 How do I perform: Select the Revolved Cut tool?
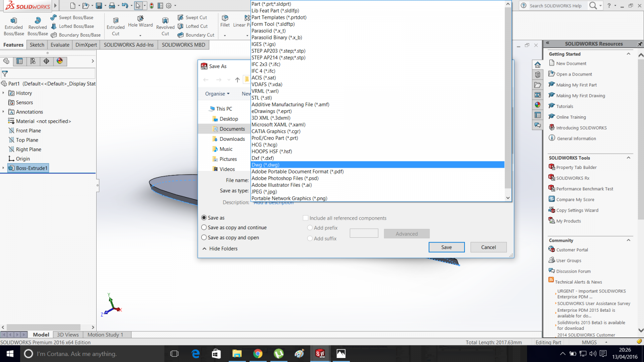click(165, 27)
